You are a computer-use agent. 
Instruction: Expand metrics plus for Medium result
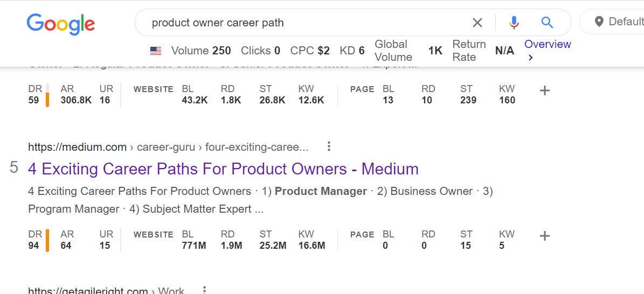545,236
